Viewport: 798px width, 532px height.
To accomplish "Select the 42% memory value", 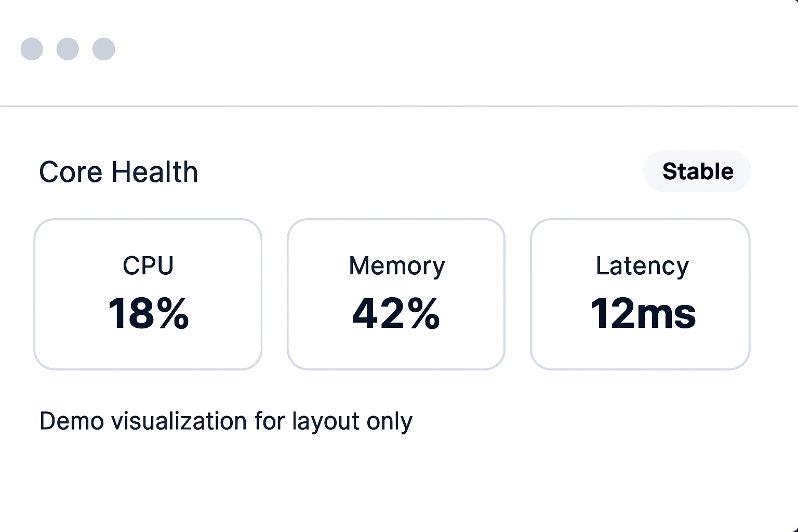I will click(x=396, y=313).
